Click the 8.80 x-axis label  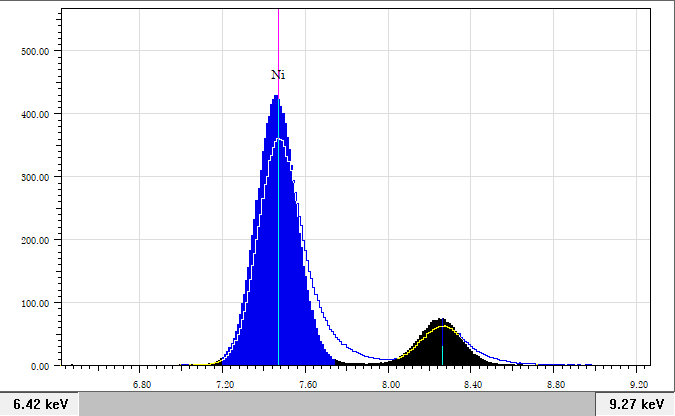556,385
